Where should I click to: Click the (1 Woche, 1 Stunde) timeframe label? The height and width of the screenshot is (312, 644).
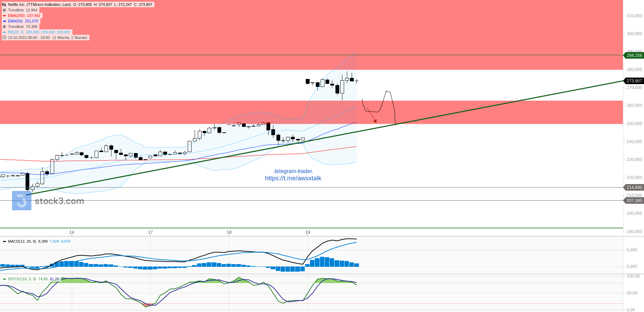(x=70, y=38)
